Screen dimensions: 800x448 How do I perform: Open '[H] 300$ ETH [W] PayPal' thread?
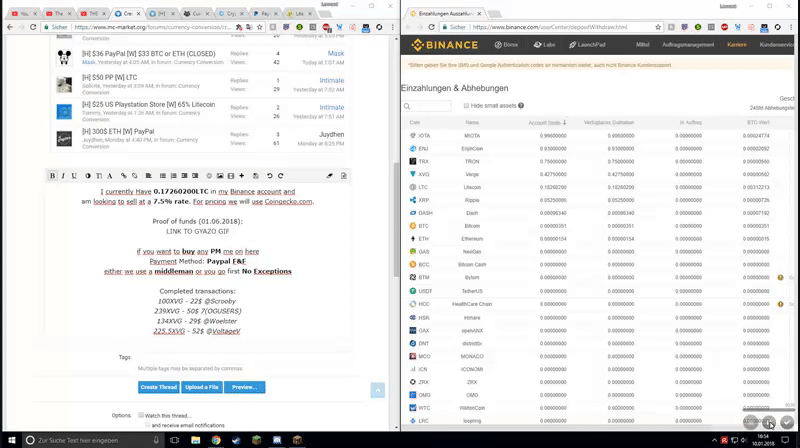coord(118,132)
